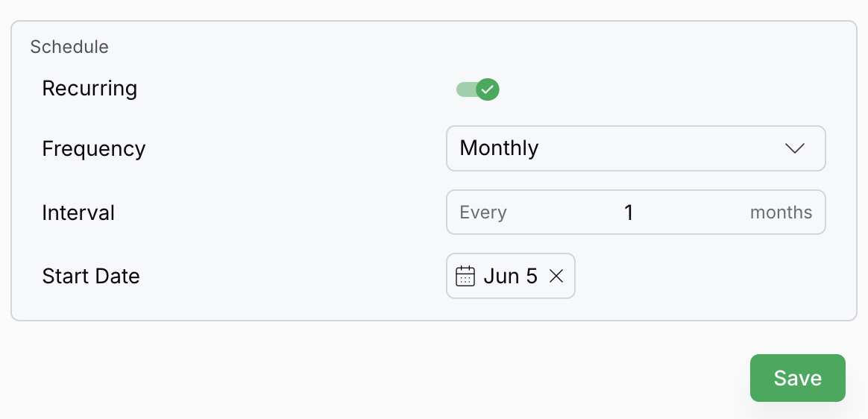Viewport: 868px width, 419px height.
Task: Click the months suffix in Interval field
Action: [781, 212]
